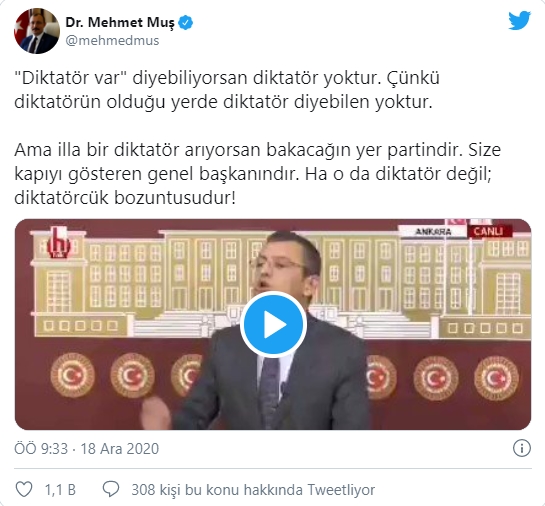Click the 1,1 B like count
545x506 pixels.
pos(60,490)
